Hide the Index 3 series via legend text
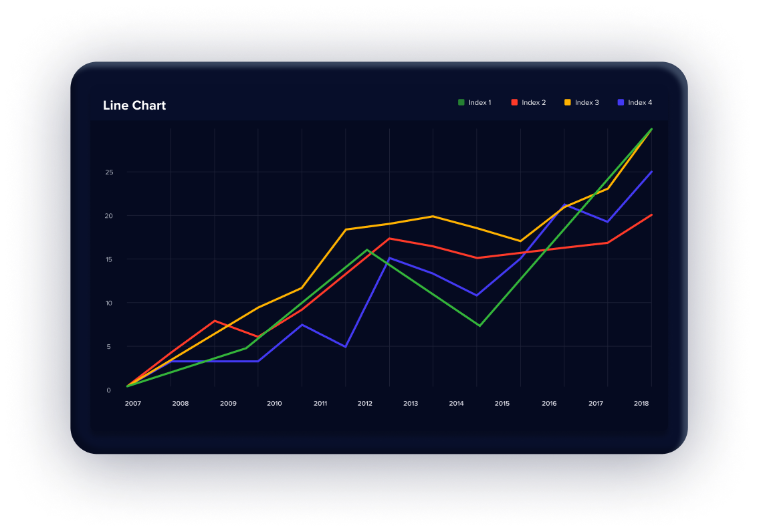This screenshot has width=757, height=532. [x=586, y=102]
